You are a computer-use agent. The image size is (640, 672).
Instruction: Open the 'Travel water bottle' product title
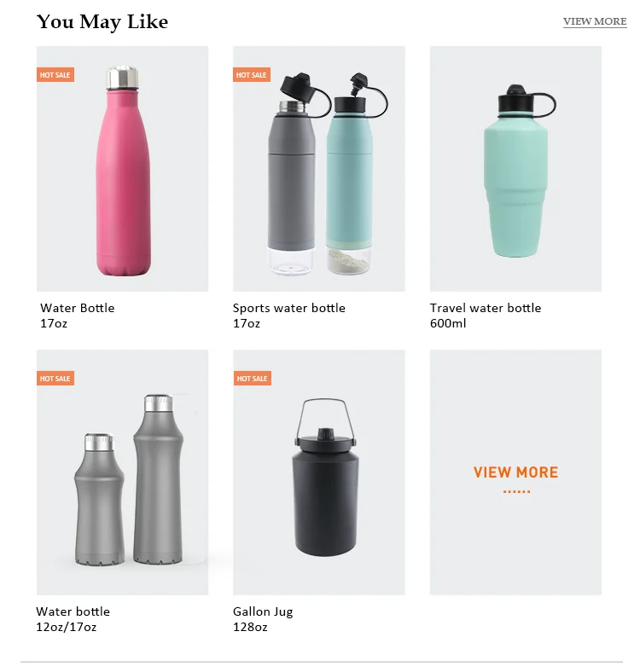[486, 308]
